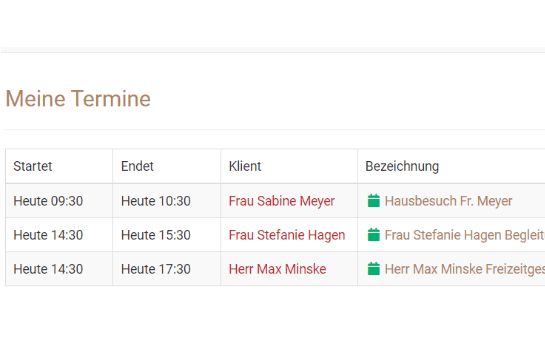Open appointment Hausbesuch Fr. Meyer
Image resolution: width=545 pixels, height=363 pixels.
click(448, 201)
